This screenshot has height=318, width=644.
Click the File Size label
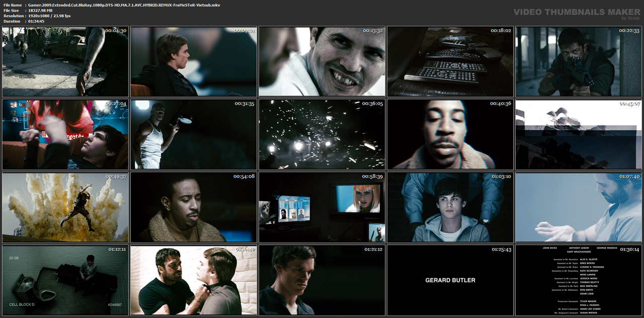point(11,11)
